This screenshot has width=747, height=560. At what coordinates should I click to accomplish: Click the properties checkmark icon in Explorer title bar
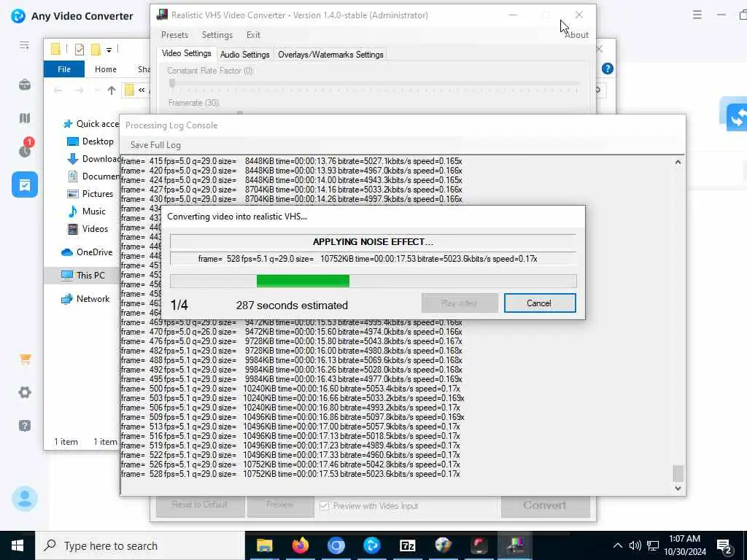[x=80, y=49]
